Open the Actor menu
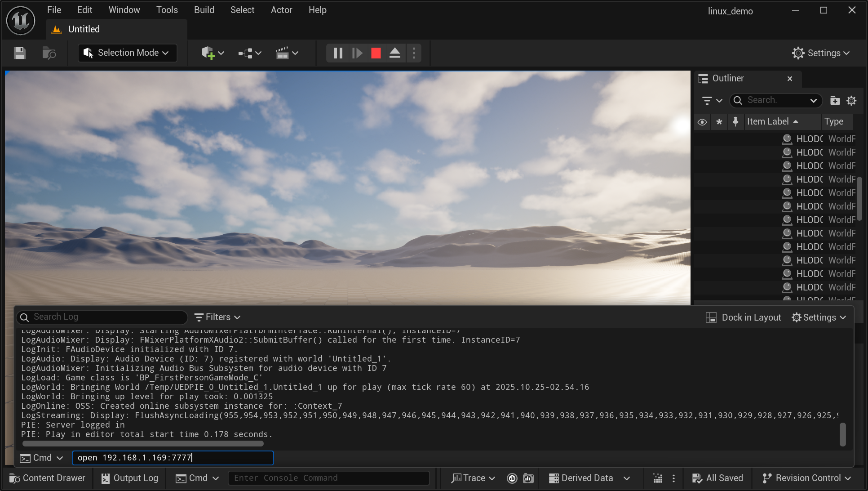Image resolution: width=868 pixels, height=491 pixels. [281, 10]
